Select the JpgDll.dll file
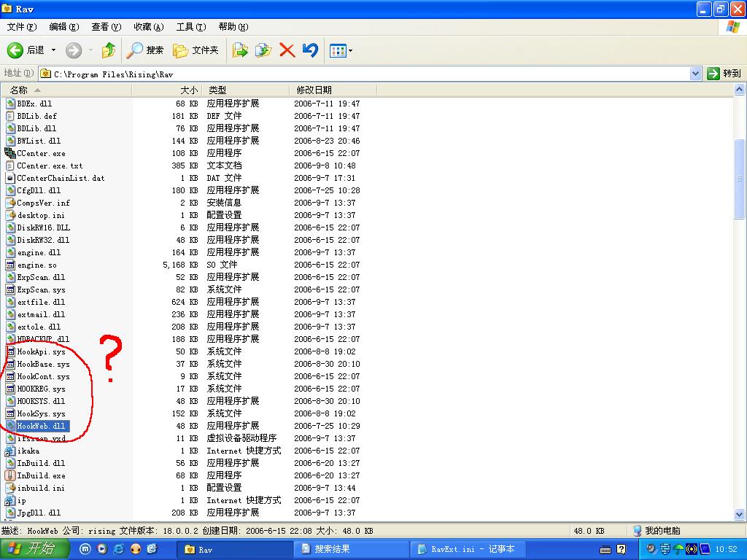The width and height of the screenshot is (747, 560). 39,513
